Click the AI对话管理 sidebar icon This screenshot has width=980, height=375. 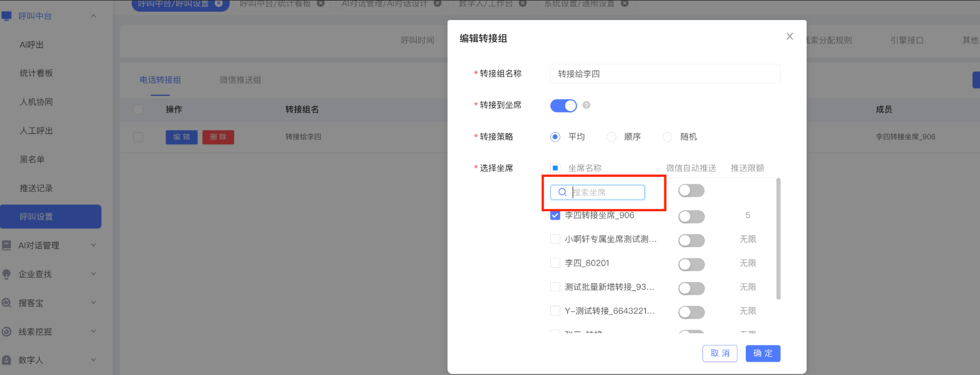7,245
